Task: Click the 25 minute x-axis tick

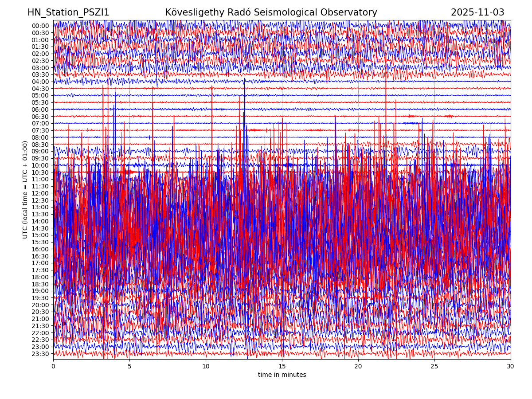Action: [434, 366]
